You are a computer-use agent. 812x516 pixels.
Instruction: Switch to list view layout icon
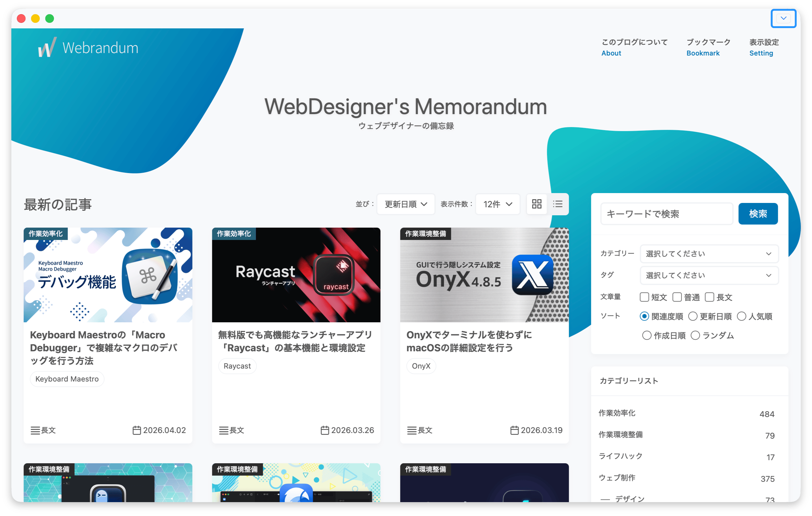(x=558, y=204)
